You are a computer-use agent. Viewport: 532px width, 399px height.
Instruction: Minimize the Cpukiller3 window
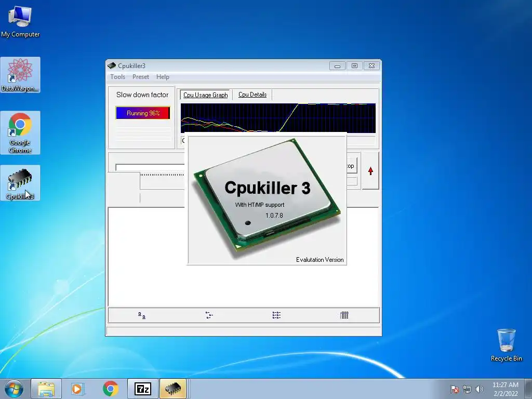337,66
